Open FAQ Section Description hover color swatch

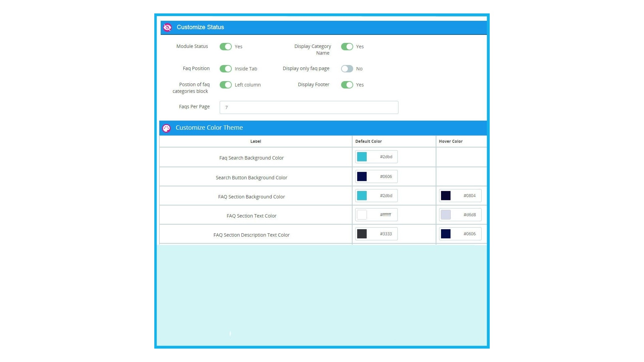click(445, 234)
